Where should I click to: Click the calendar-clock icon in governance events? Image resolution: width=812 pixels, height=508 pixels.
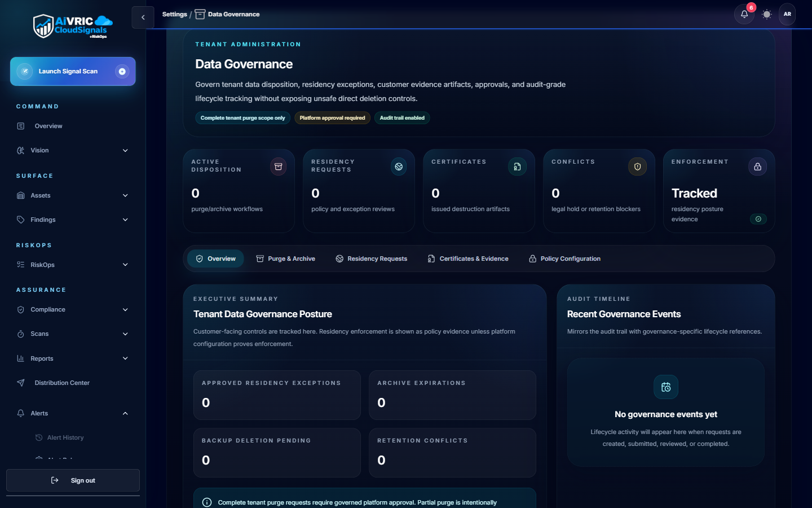666,387
